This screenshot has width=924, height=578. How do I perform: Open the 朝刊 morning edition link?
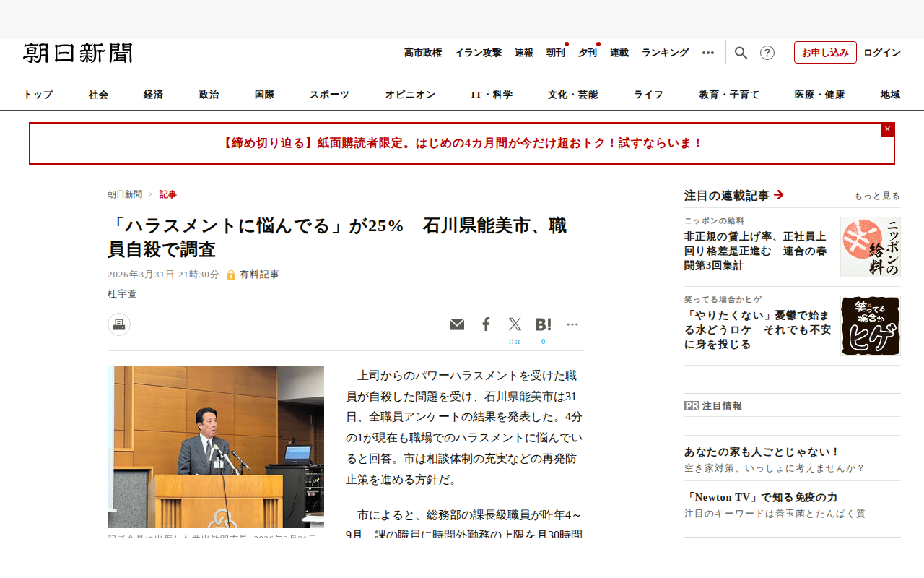click(x=556, y=53)
